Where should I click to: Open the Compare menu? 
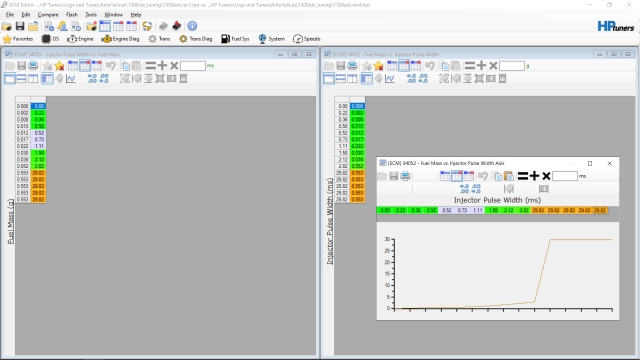tap(48, 15)
